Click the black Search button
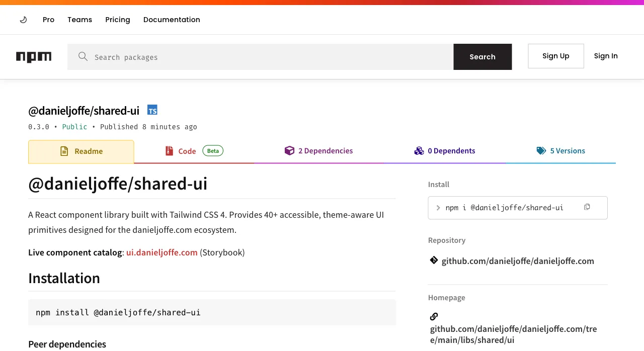Image resolution: width=644 pixels, height=351 pixels. coord(482,57)
